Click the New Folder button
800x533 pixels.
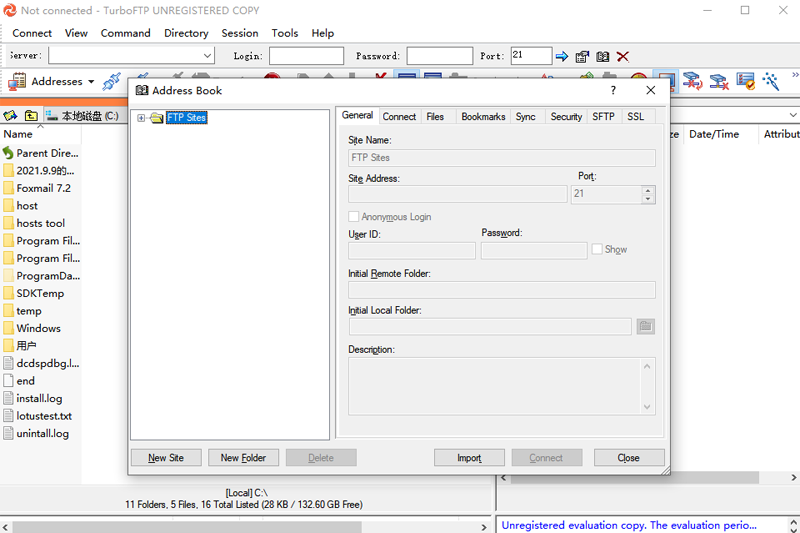(243, 458)
